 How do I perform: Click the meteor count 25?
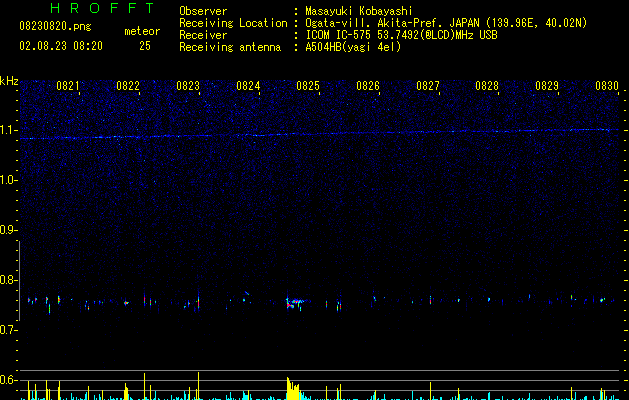[145, 46]
